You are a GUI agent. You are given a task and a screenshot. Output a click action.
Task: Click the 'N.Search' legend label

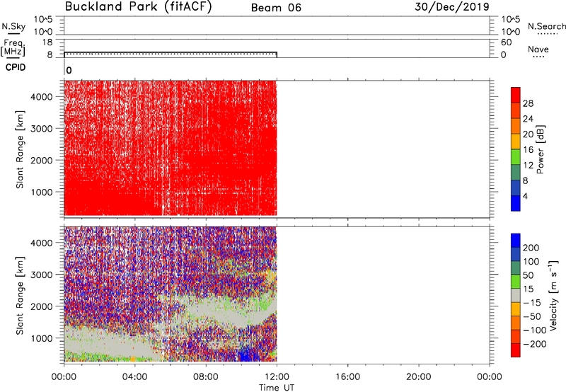(x=546, y=26)
